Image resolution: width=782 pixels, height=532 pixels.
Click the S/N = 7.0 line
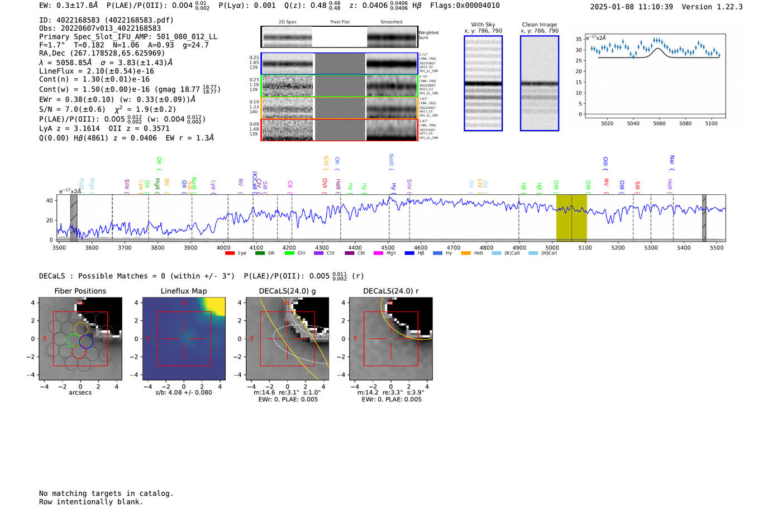coord(107,109)
